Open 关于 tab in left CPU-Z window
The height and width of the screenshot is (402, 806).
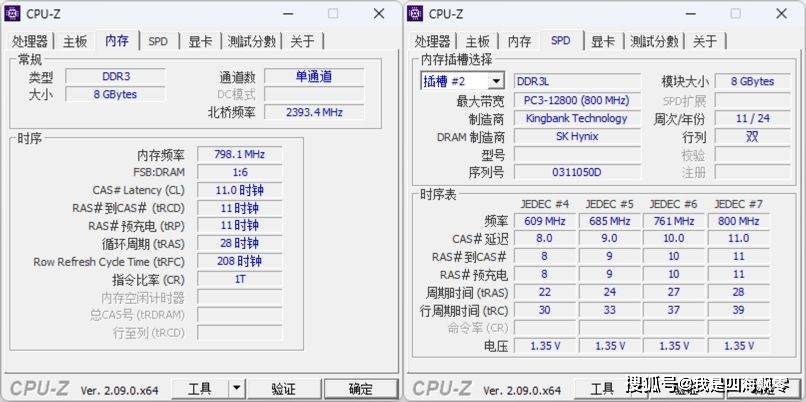(302, 42)
